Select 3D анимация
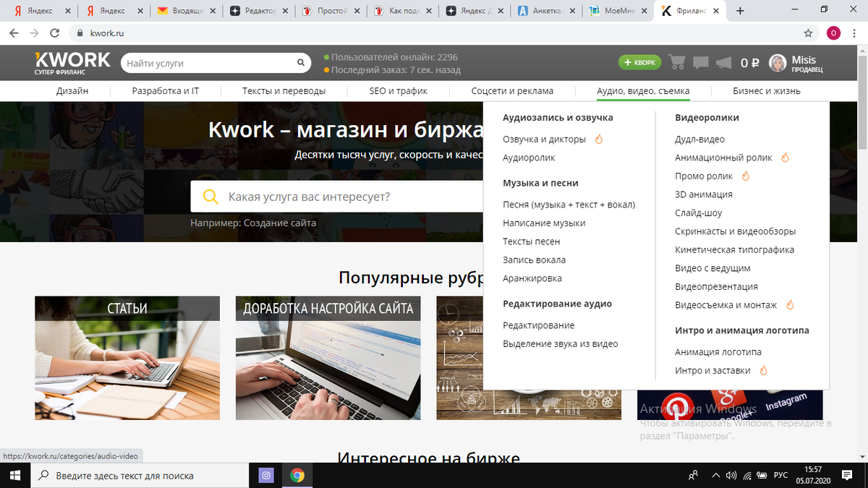The image size is (868, 488). 704,194
